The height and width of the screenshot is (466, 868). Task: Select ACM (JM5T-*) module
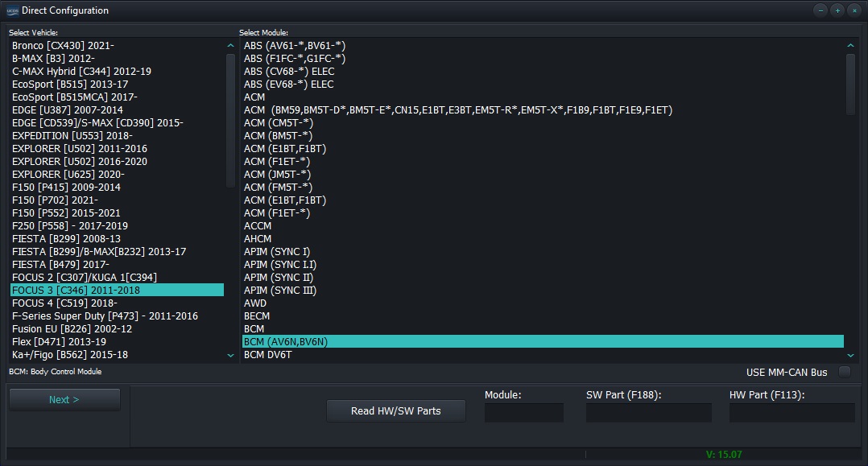tap(543, 175)
